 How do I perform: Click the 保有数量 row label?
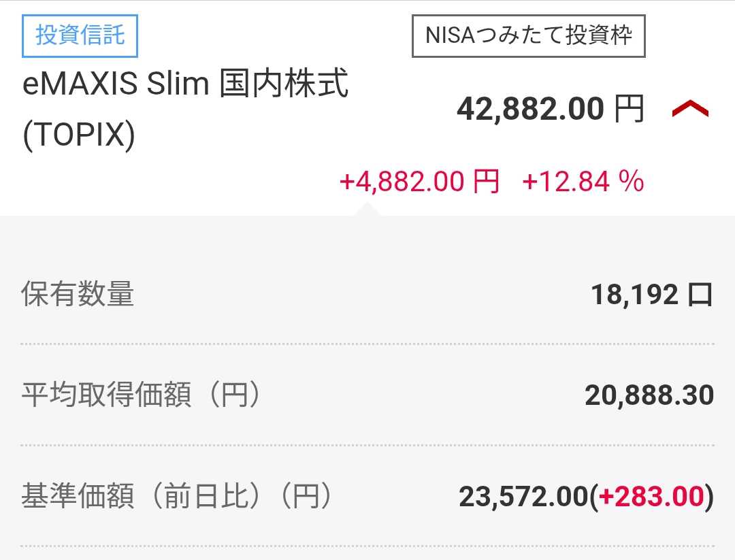click(x=78, y=295)
